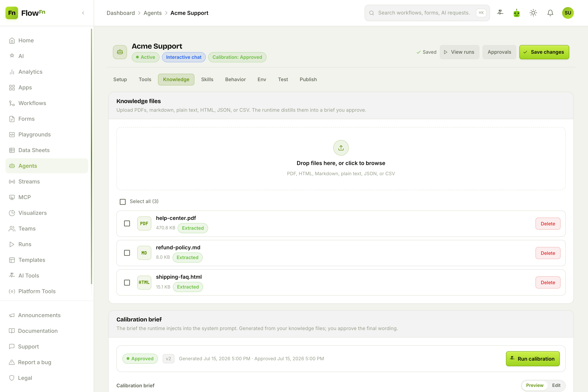Open the AI section in sidebar
588x392 pixels.
click(47, 56)
